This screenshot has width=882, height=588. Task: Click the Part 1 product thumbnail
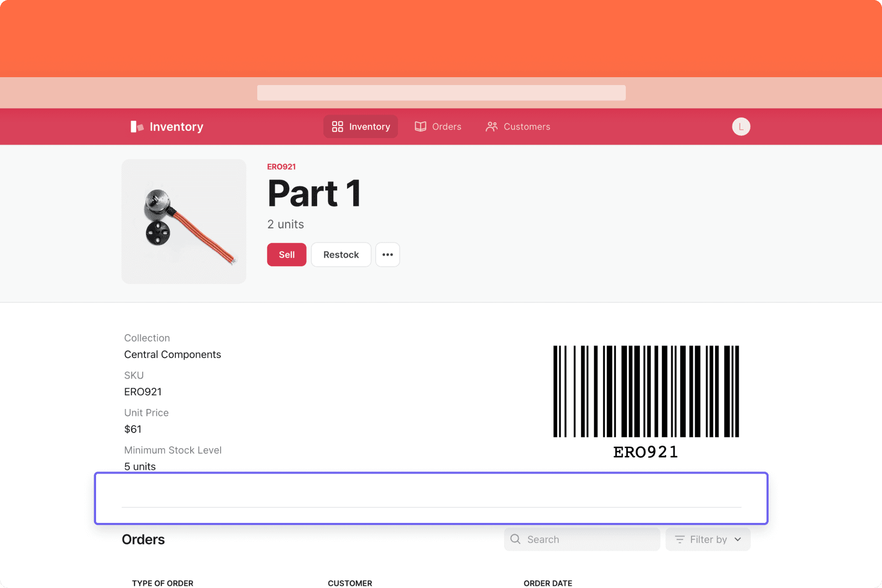[x=184, y=222]
